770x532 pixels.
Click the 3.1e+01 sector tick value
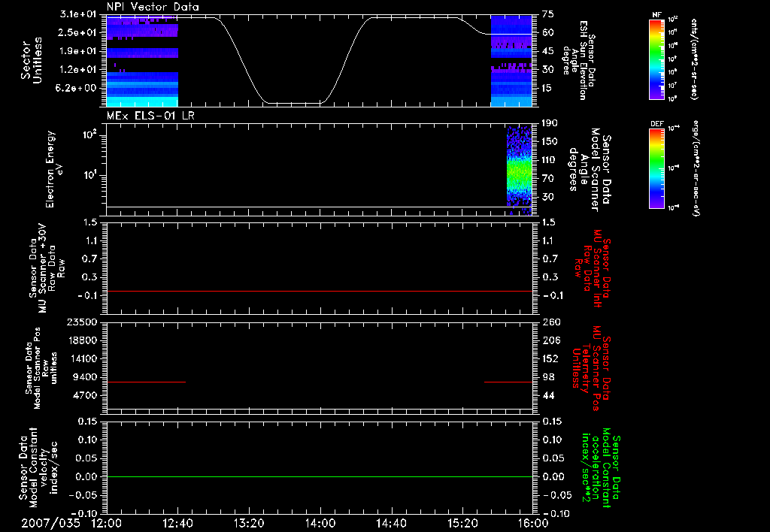click(78, 14)
